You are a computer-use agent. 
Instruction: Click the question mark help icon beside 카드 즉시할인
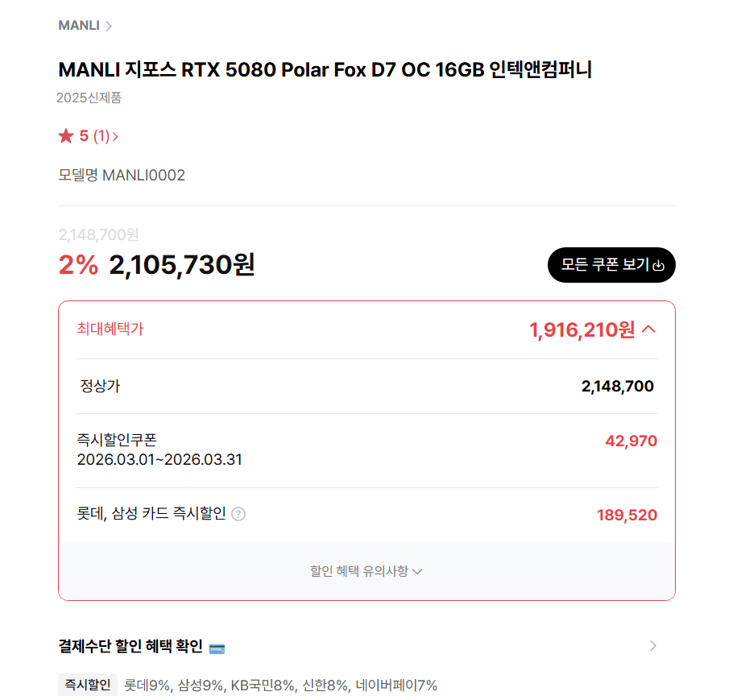[238, 514]
